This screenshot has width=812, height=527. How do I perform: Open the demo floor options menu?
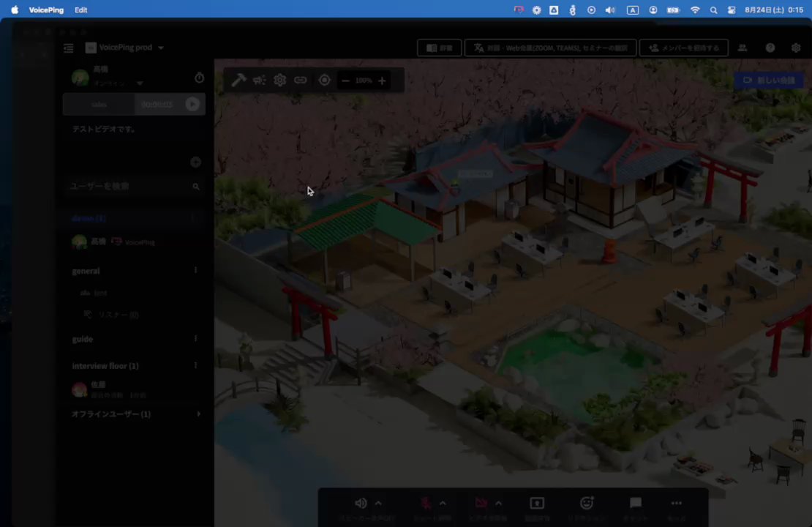pos(195,218)
